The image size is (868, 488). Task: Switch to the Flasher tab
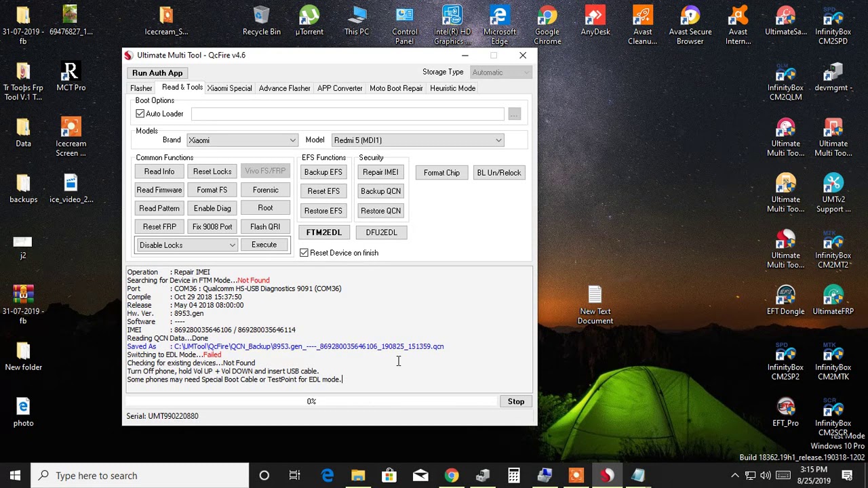tap(141, 88)
